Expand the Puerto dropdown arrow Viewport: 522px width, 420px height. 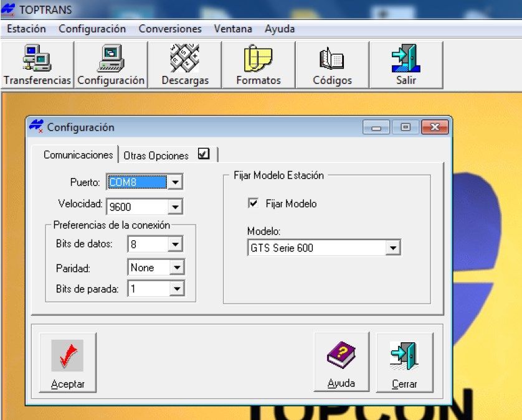[175, 182]
